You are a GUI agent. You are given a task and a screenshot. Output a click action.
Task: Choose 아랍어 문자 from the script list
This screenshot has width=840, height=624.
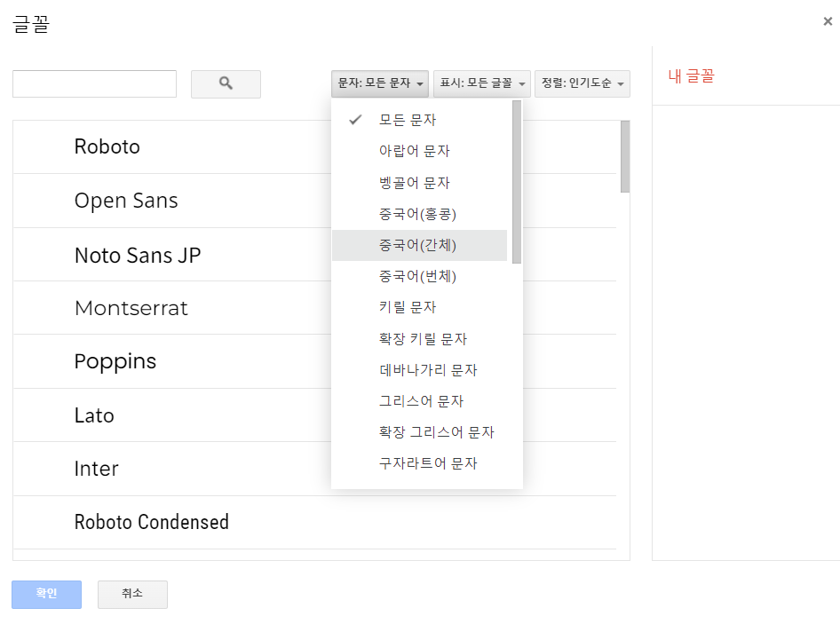419,151
